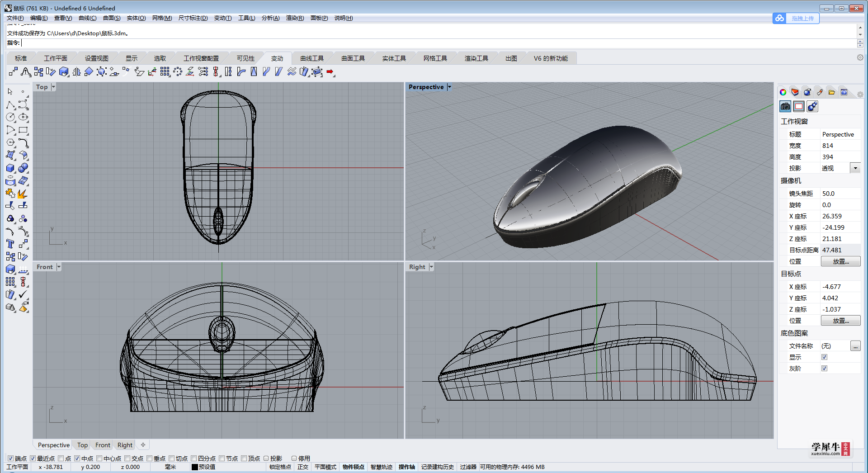
Task: Toggle 锁定格点 in status bar
Action: coord(280,467)
